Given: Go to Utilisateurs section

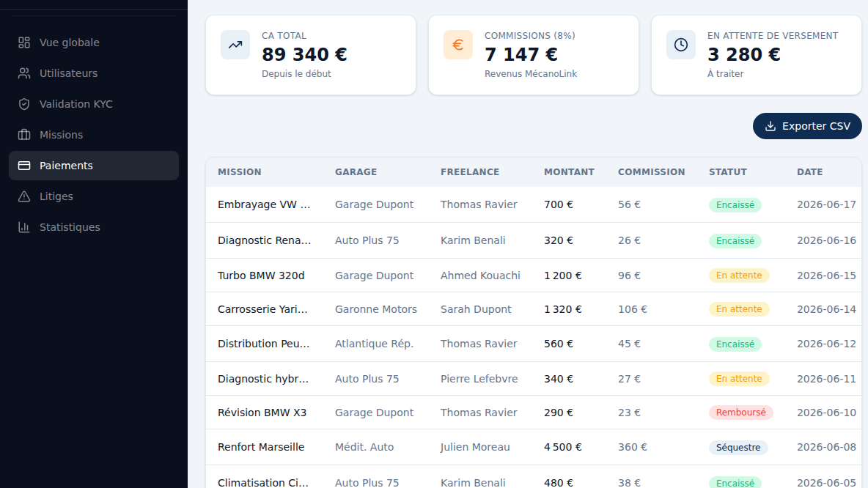Looking at the screenshot, I should tap(94, 73).
